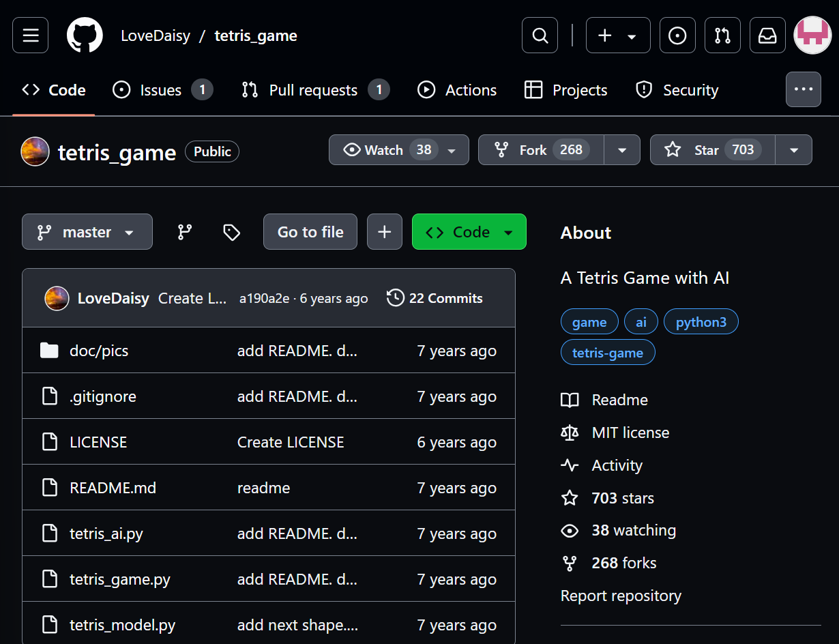Open commit hash a190a2e
The image size is (839, 644).
tap(265, 298)
